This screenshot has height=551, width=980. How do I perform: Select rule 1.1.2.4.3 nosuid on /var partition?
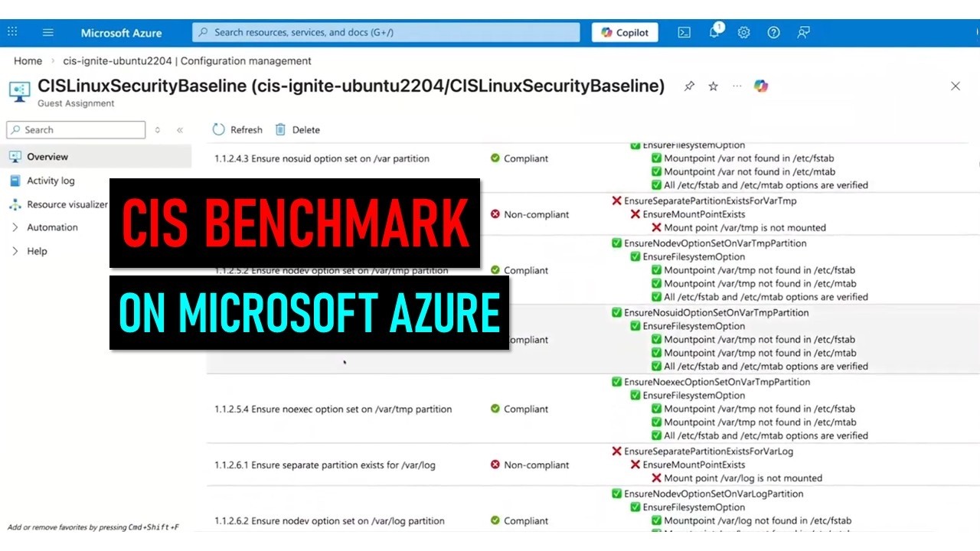(x=322, y=158)
